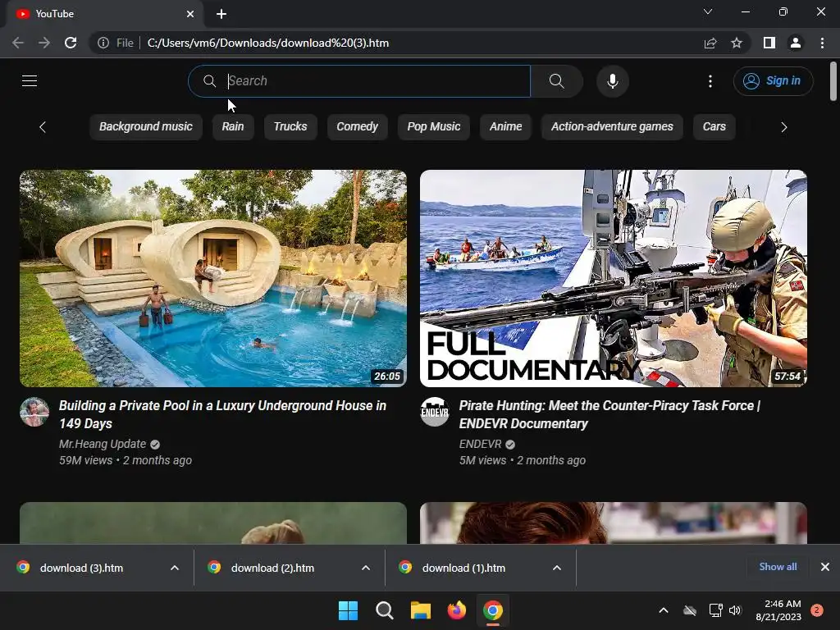840x630 pixels.
Task: Start voice search with the microphone icon
Action: [x=612, y=81]
